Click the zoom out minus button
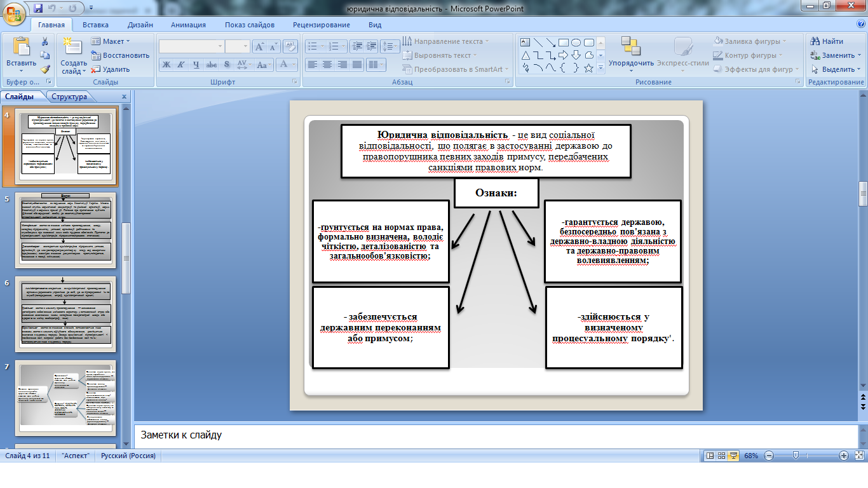 pos(769,456)
